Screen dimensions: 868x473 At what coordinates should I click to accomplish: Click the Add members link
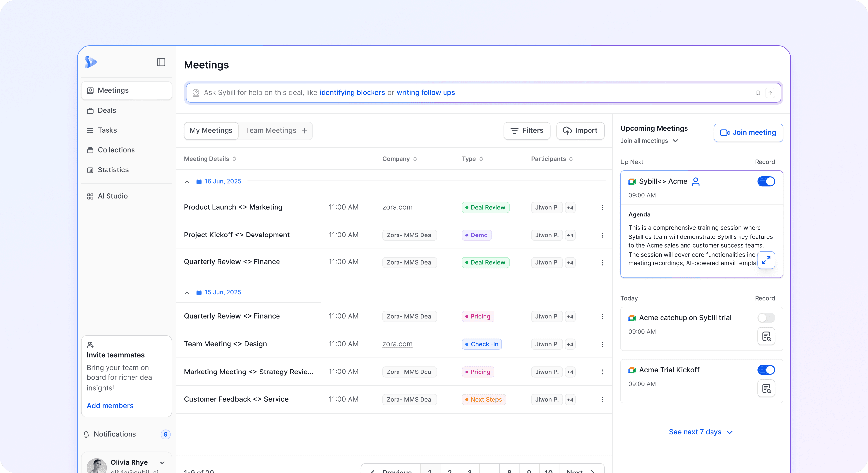110,406
